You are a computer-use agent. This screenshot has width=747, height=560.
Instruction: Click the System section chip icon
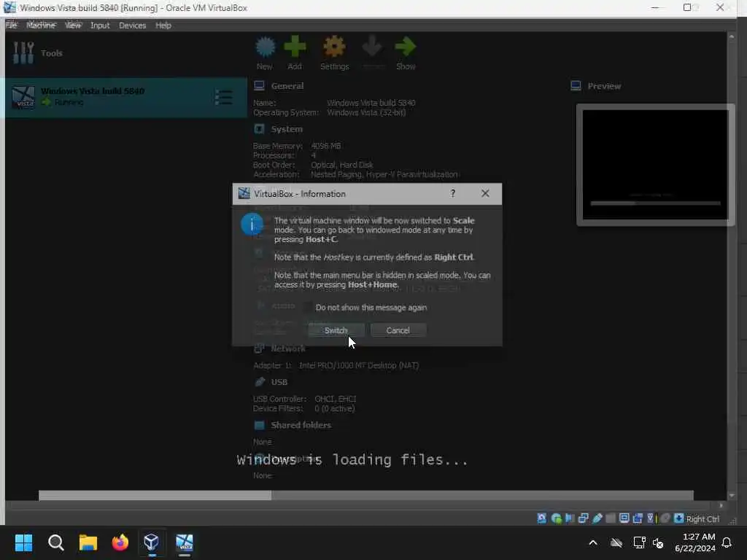[x=259, y=129]
